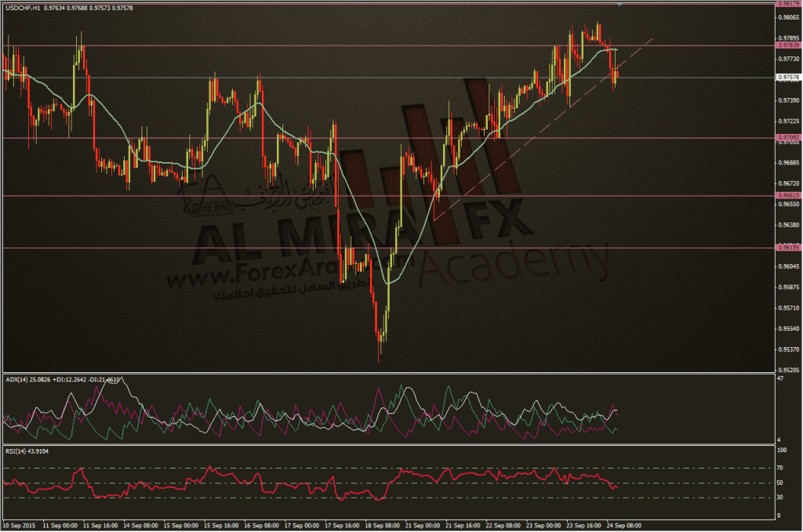
Task: Click the ADX(14) indicator label
Action: (17, 379)
